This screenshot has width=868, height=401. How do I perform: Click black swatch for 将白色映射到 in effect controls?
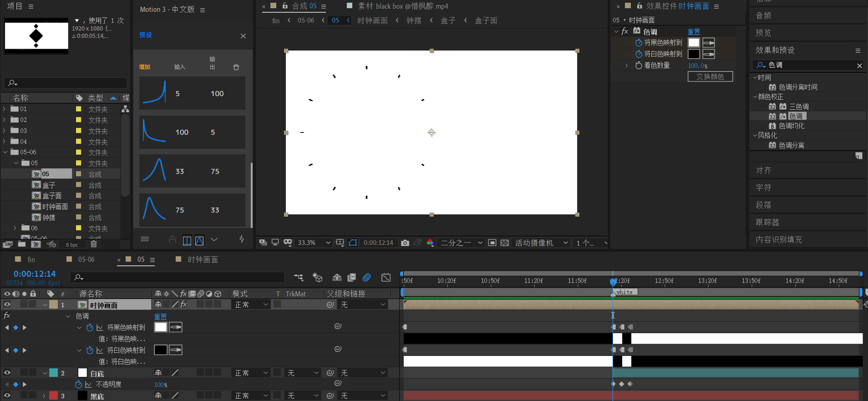[x=694, y=54]
